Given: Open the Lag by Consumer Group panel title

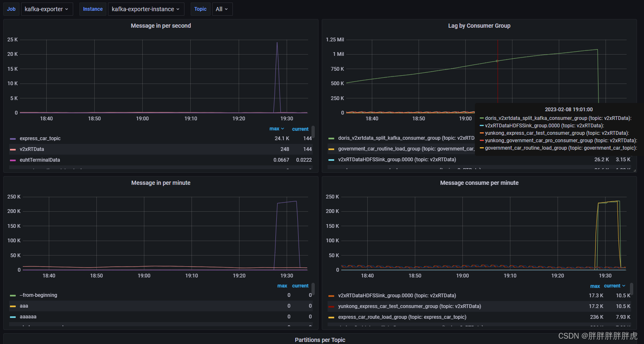Looking at the screenshot, I should coord(479,26).
